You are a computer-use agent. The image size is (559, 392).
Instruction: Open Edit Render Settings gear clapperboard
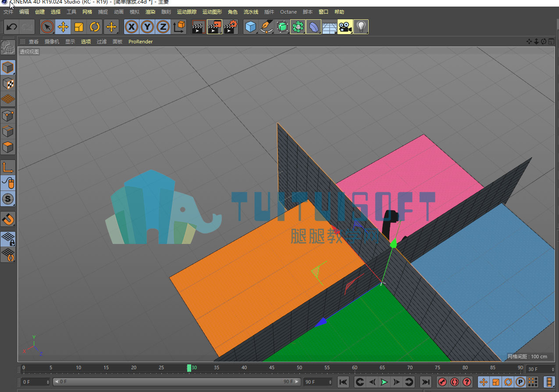[x=231, y=27]
